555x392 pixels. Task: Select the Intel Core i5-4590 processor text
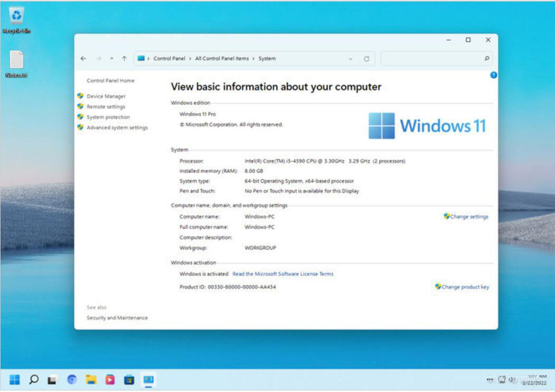click(325, 161)
